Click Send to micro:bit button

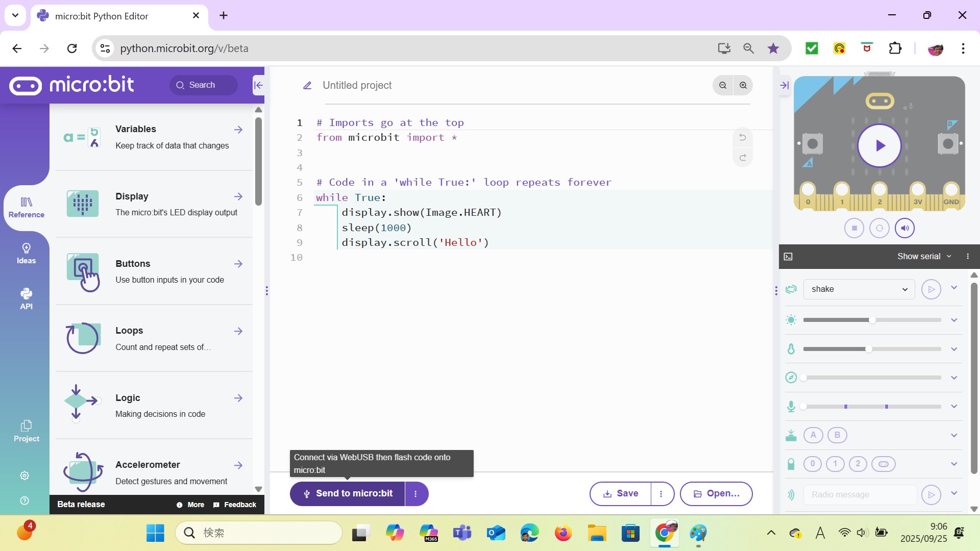tap(348, 494)
